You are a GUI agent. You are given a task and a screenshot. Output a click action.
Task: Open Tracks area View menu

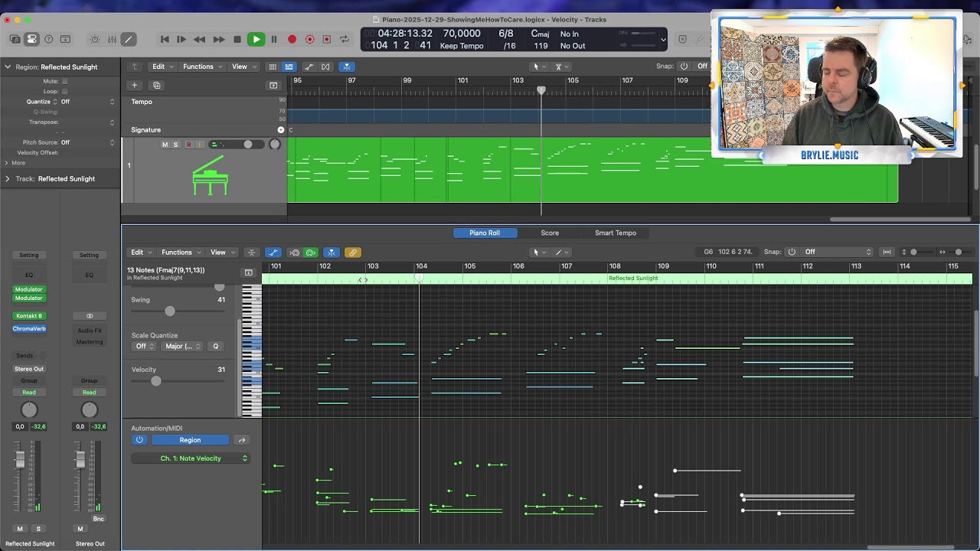click(x=243, y=67)
